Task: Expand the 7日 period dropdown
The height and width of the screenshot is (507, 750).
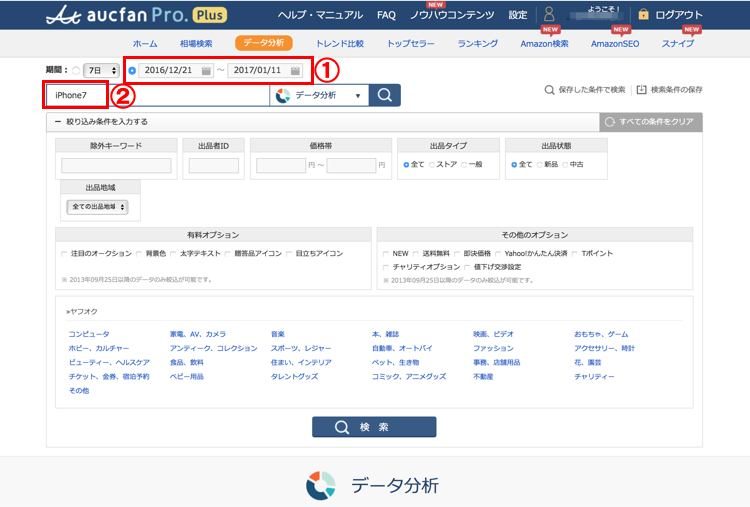Action: tap(100, 71)
